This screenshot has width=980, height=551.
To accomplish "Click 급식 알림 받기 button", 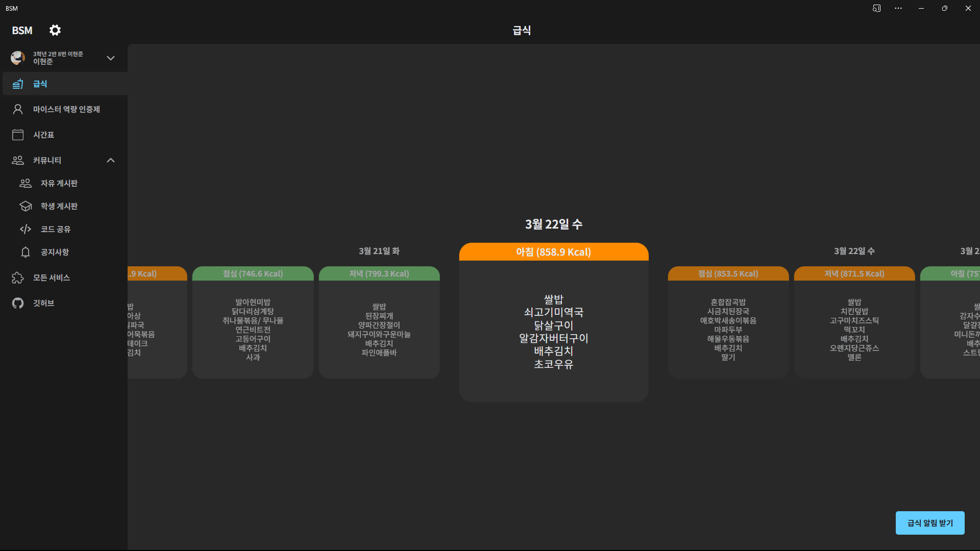I will [930, 523].
